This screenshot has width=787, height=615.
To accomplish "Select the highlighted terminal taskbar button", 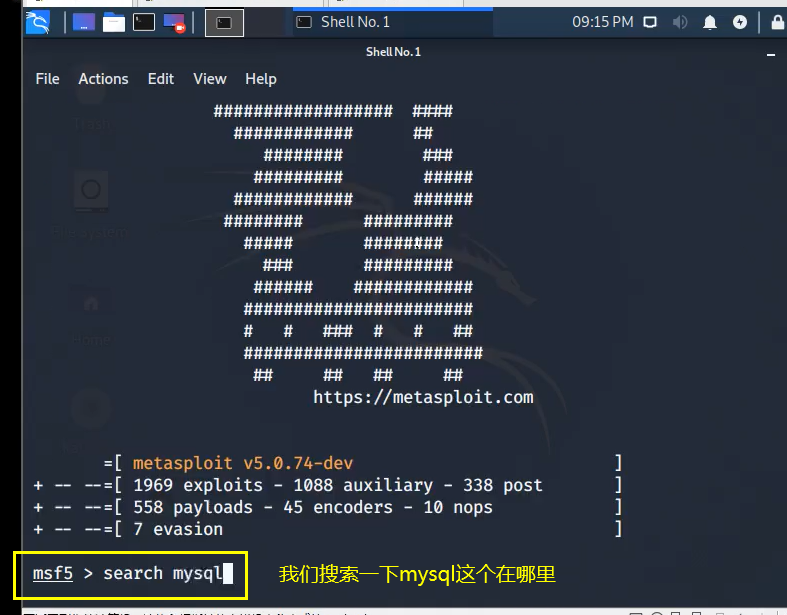I will (224, 23).
